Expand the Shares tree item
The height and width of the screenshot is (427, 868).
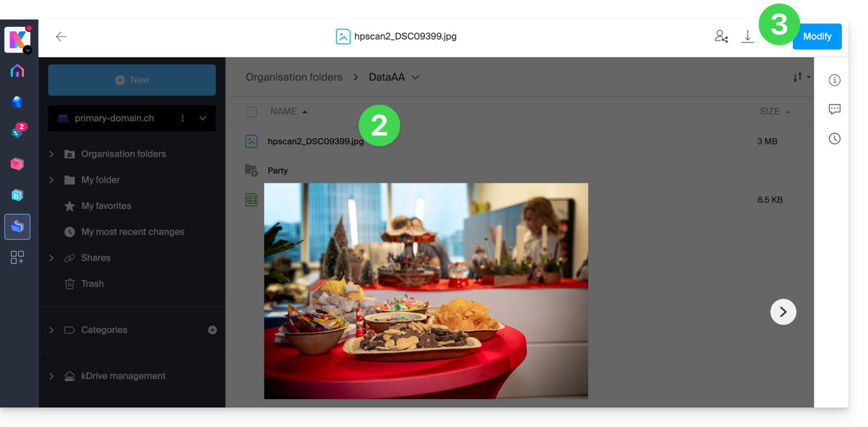pyautogui.click(x=51, y=258)
